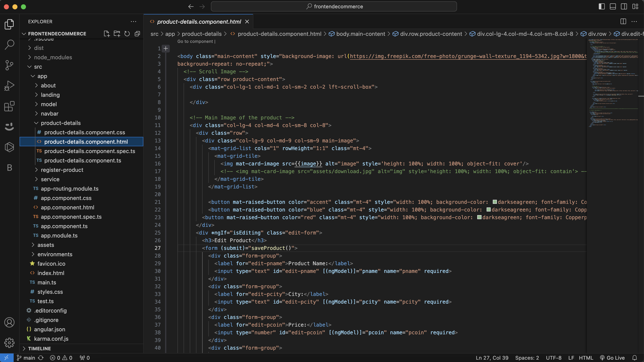Open the Search view in activity bar

(9, 45)
